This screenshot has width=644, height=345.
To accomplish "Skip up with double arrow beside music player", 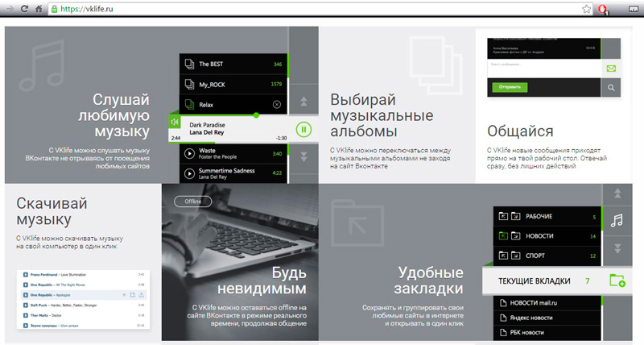I will tap(303, 101).
